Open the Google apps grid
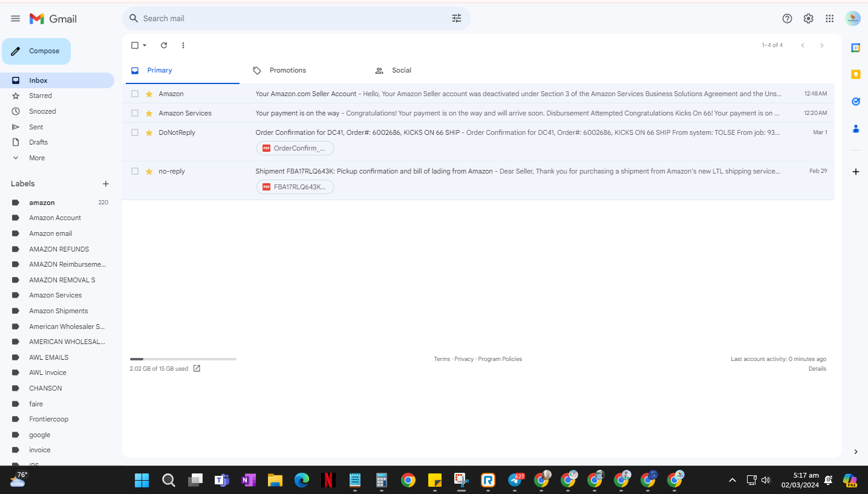Screen dimensions: 868x494 pos(830,19)
